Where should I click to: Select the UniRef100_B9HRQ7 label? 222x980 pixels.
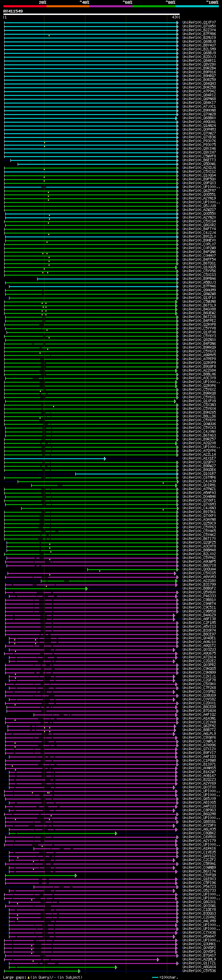pyautogui.click(x=199, y=76)
